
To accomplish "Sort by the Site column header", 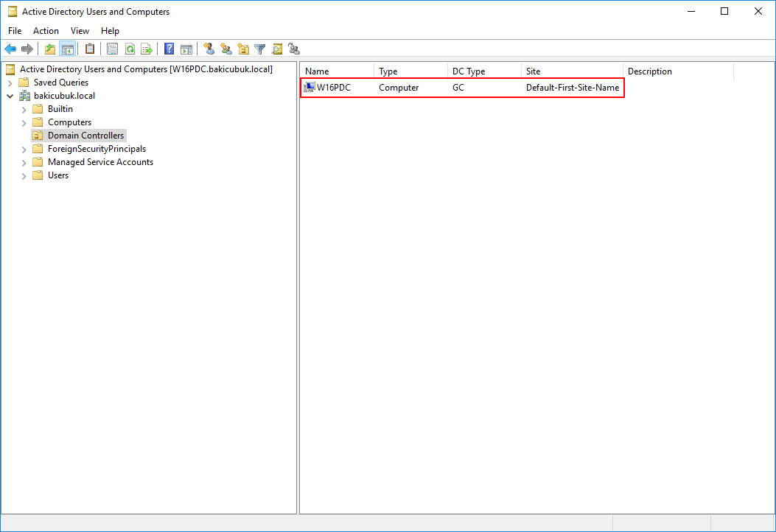I will 572,71.
